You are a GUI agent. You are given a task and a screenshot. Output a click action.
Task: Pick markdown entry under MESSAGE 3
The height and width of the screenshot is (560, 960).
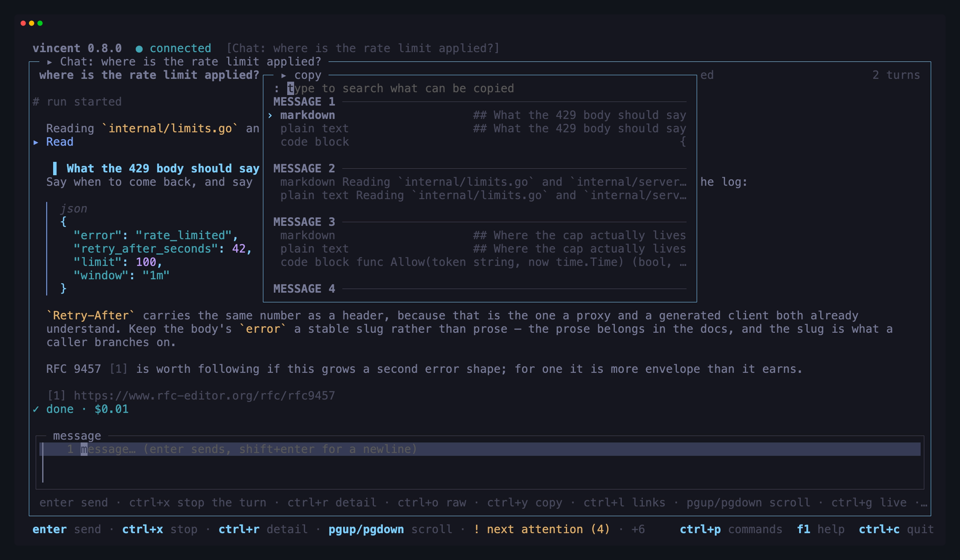[480, 236]
